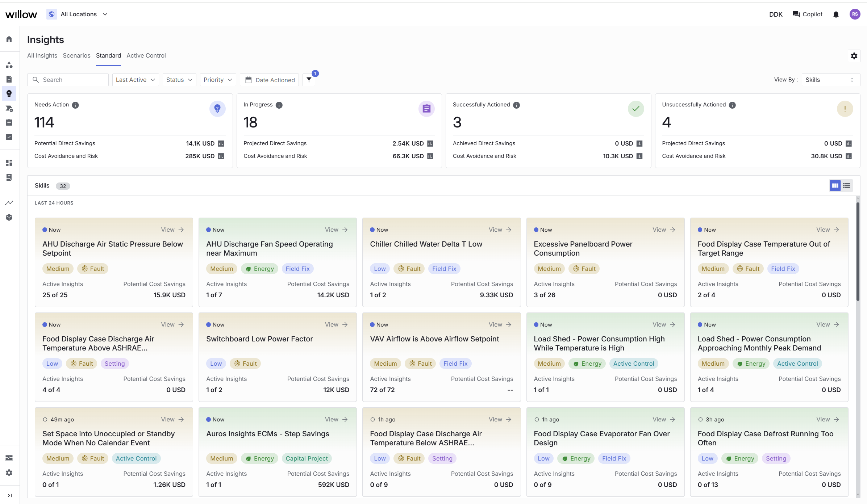Switch to list view toggle
Viewport: 867px width, 504px height.
846,186
